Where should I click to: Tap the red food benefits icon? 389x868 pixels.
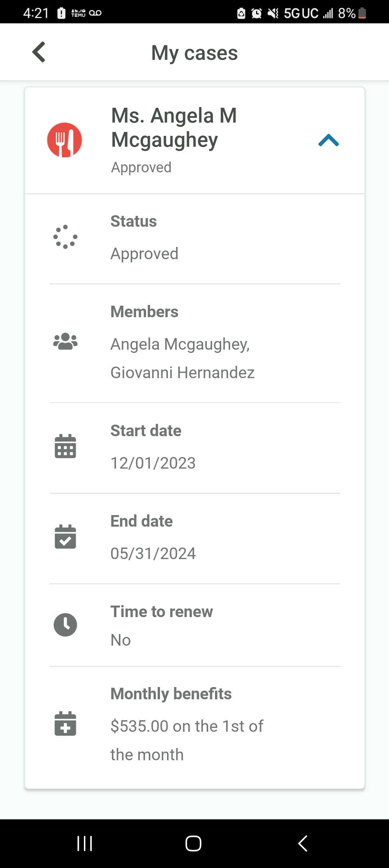coord(64,140)
